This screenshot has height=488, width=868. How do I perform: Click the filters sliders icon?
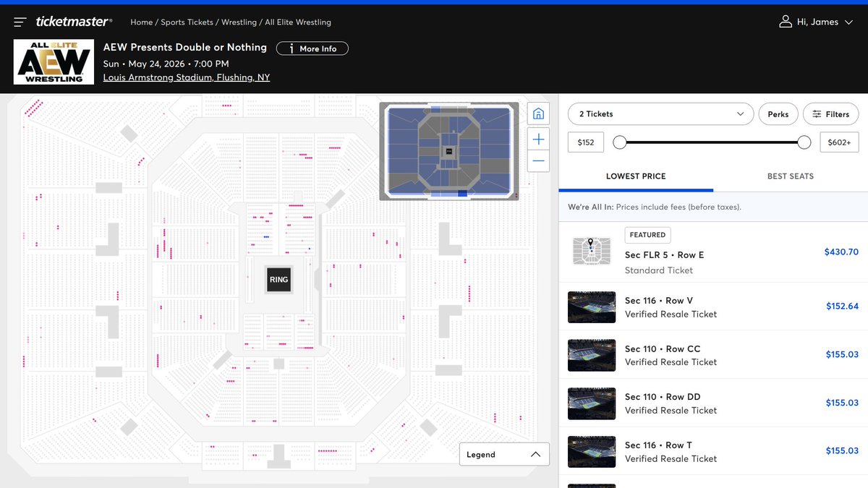click(x=817, y=114)
